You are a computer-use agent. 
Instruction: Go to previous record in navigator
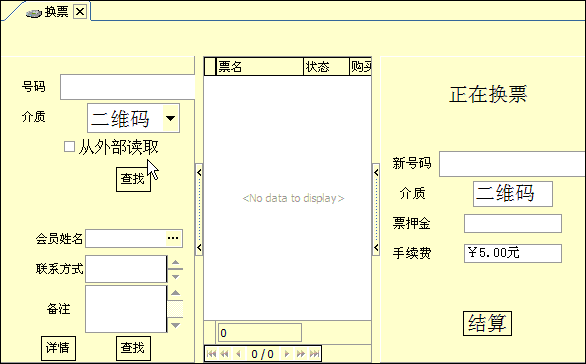[238, 354]
